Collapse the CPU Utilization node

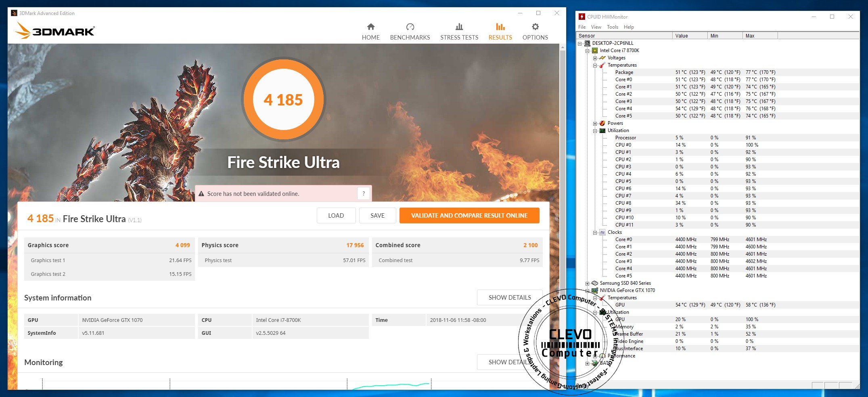(595, 131)
